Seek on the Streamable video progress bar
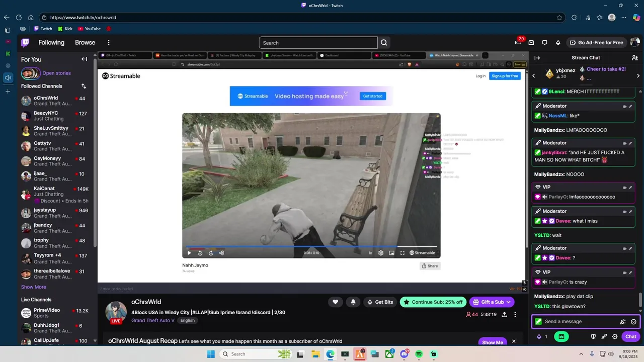This screenshot has height=362, width=644. tap(310, 246)
